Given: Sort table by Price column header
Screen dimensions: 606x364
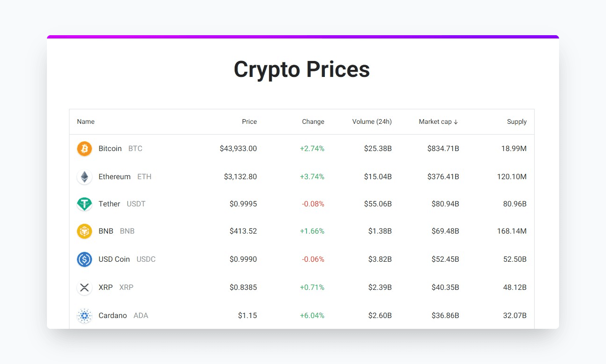Looking at the screenshot, I should [249, 122].
